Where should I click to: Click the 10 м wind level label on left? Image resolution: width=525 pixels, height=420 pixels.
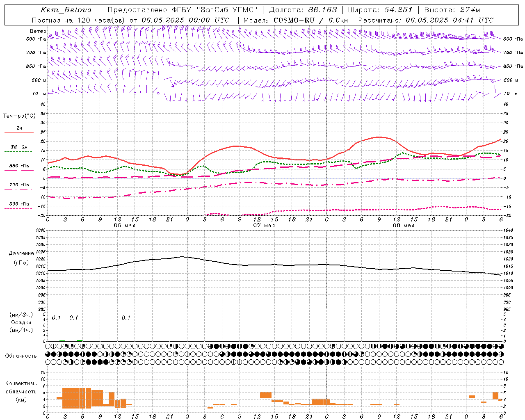[39, 94]
